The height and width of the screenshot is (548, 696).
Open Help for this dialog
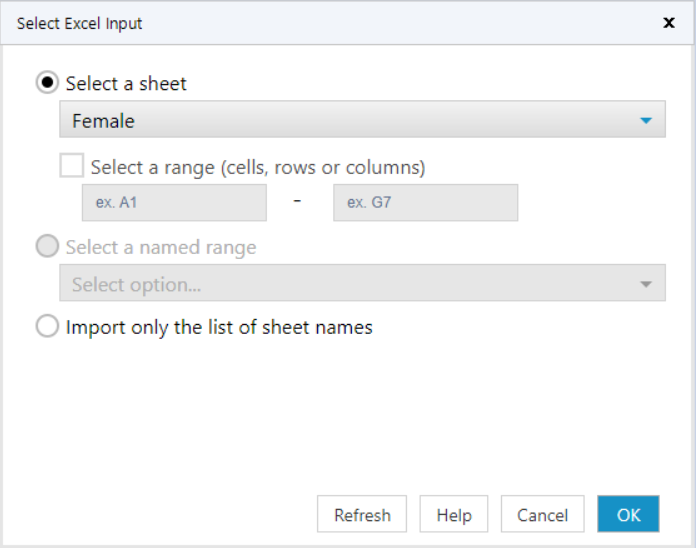pyautogui.click(x=453, y=515)
